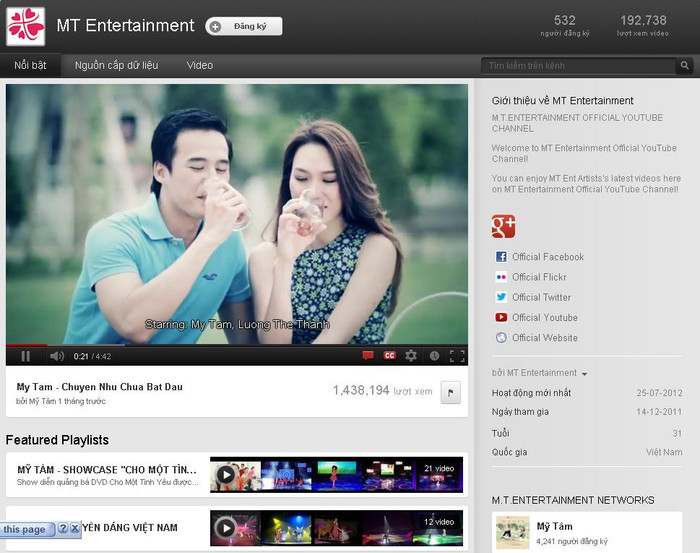The image size is (700, 553).
Task: Click M.T.ENTERTAINMENT NETWORKS heading
Action: point(573,500)
